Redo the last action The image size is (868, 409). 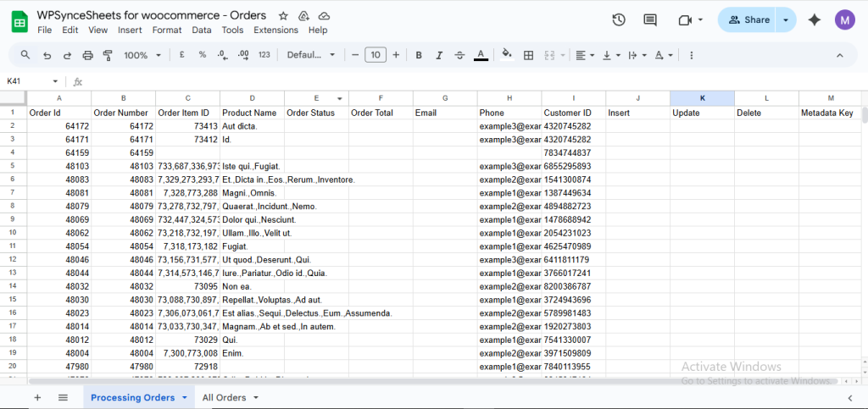[67, 55]
